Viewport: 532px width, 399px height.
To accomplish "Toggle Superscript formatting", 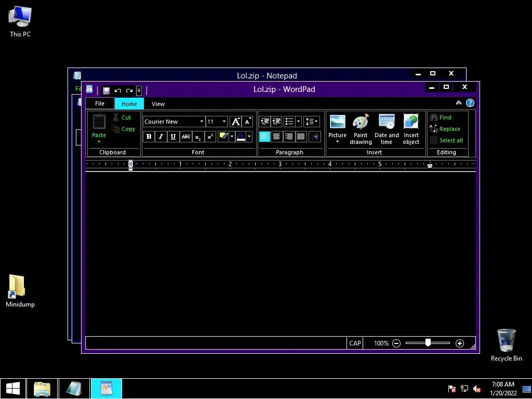I will click(210, 137).
